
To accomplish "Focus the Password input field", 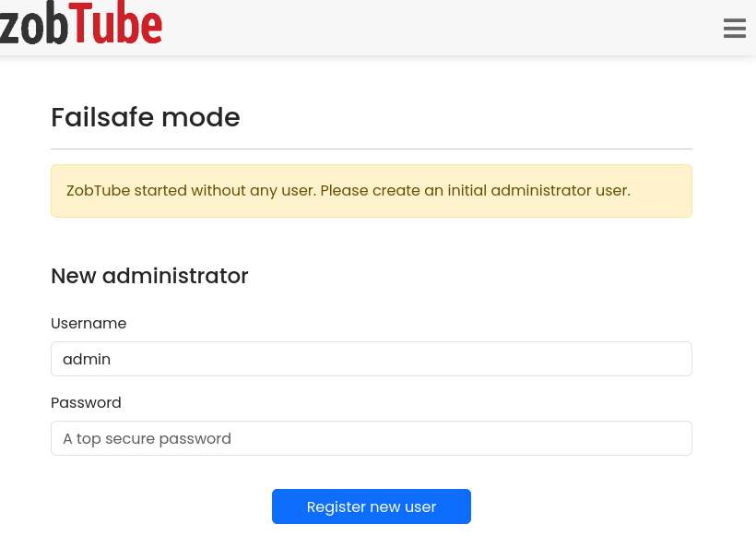I will coord(371,438).
